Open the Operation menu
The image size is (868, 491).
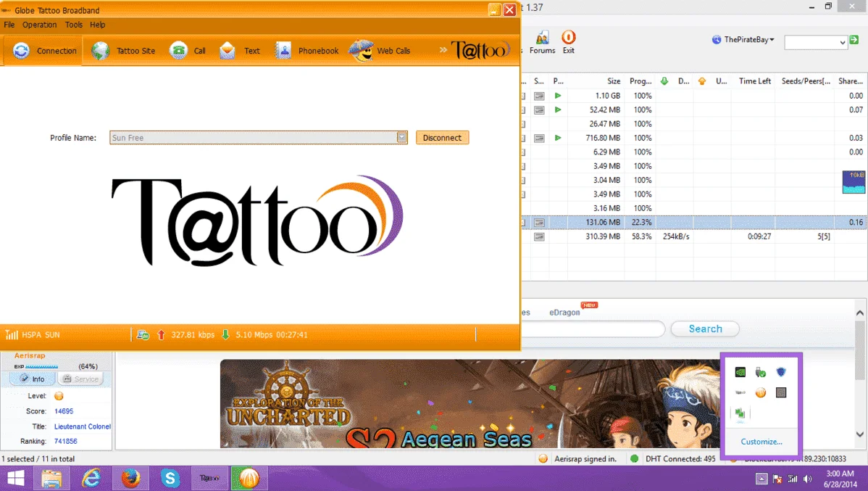click(x=39, y=25)
